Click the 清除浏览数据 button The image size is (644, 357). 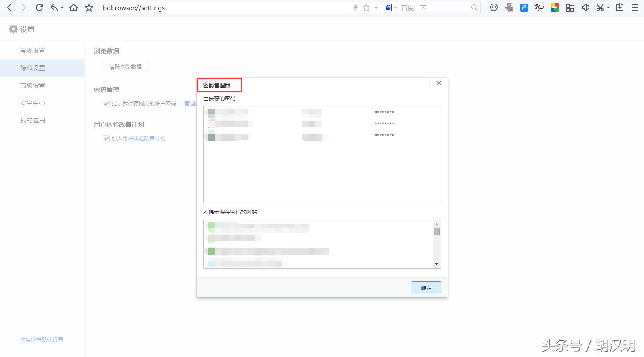(126, 67)
